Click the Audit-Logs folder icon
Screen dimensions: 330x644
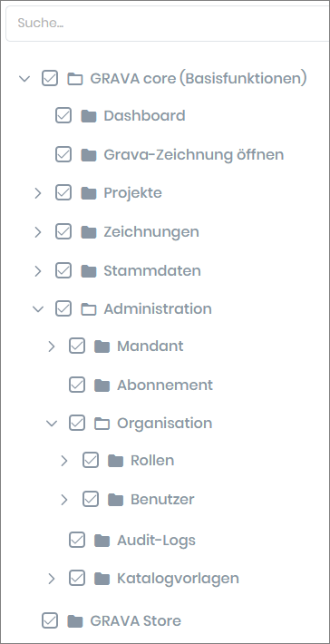click(x=102, y=540)
